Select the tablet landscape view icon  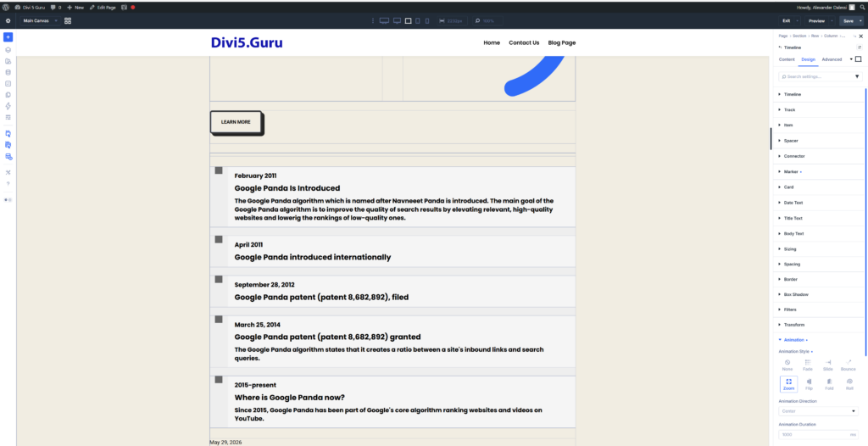(408, 20)
